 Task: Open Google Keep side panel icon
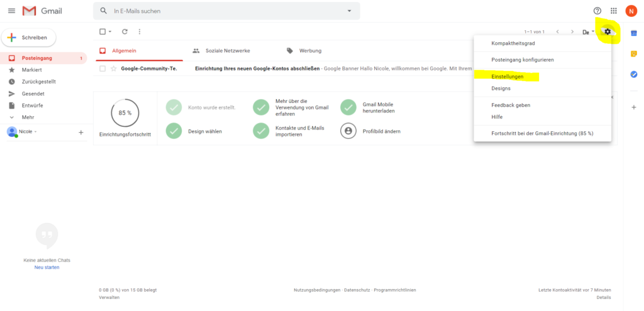click(634, 54)
